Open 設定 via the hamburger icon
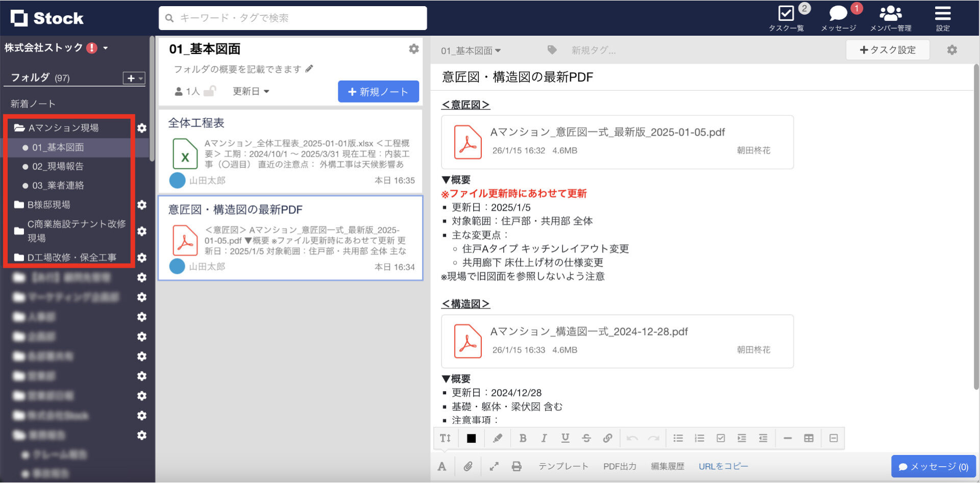This screenshot has height=483, width=980. [x=942, y=14]
